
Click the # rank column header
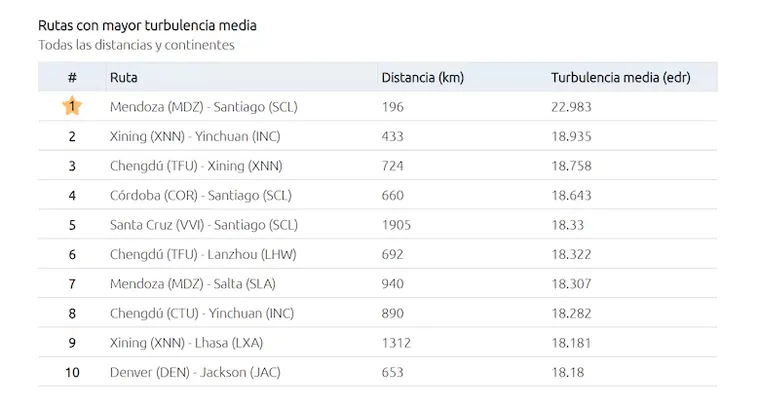[72, 77]
